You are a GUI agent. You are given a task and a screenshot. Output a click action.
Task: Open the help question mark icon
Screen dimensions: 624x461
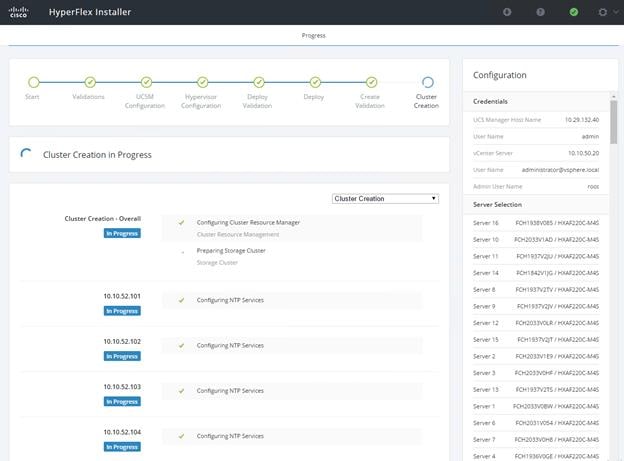click(540, 12)
